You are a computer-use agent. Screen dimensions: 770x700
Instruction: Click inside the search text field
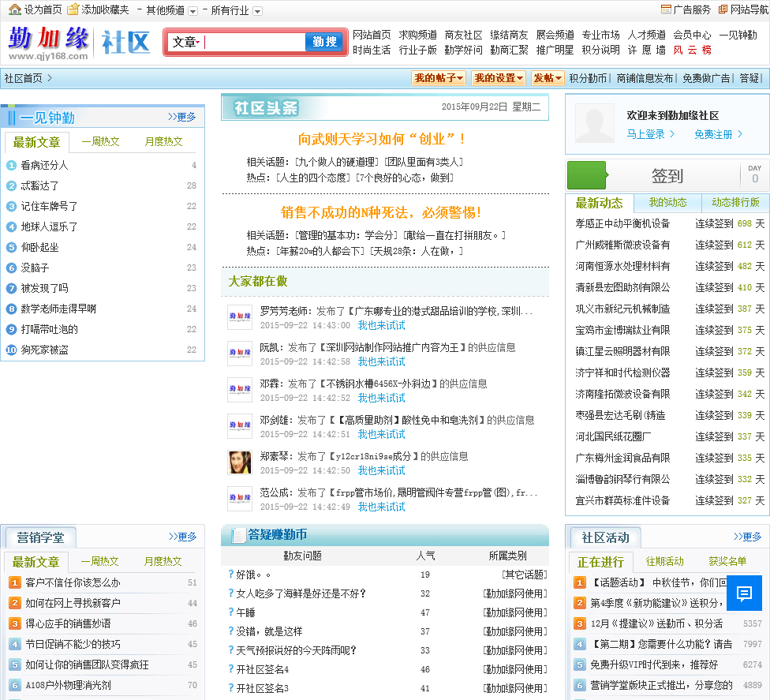pos(252,43)
